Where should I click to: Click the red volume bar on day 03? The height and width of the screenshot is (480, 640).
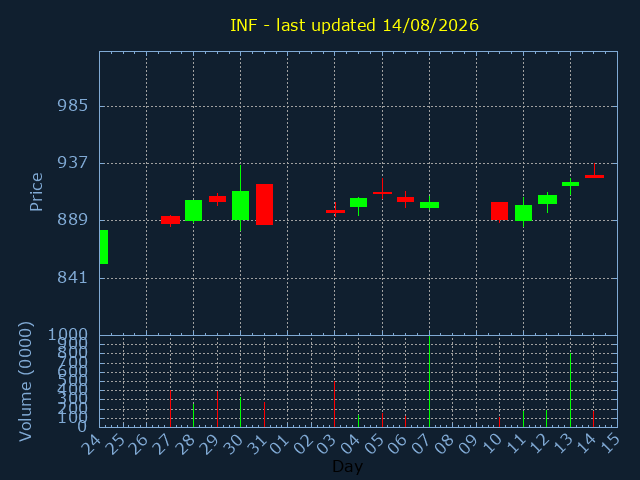335,404
